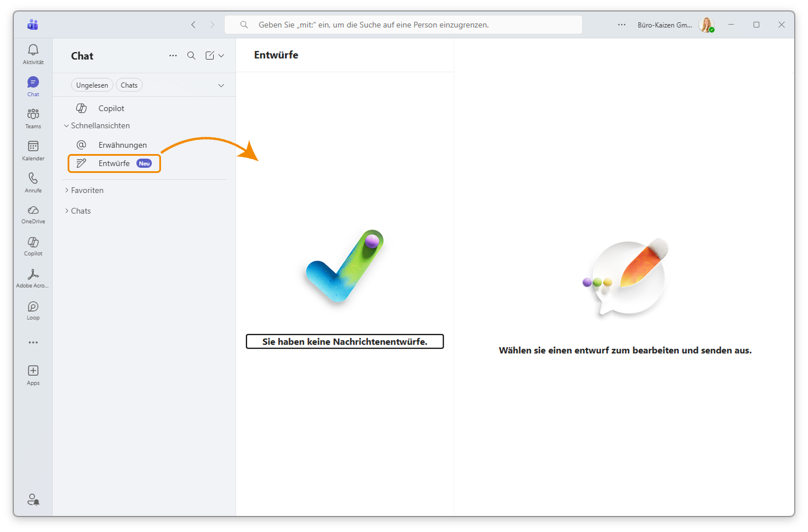The height and width of the screenshot is (532, 808).
Task: Expand the filter chips chevron
Action: click(x=221, y=85)
